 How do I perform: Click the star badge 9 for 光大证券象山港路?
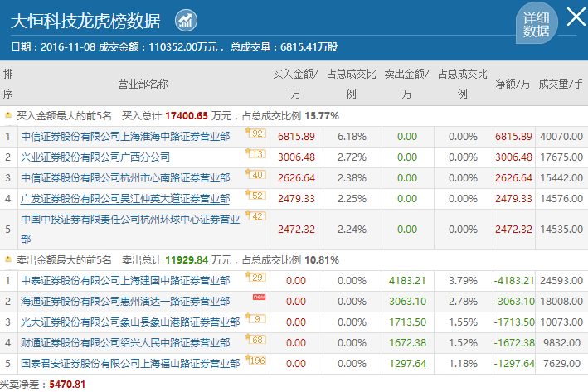click(x=255, y=318)
